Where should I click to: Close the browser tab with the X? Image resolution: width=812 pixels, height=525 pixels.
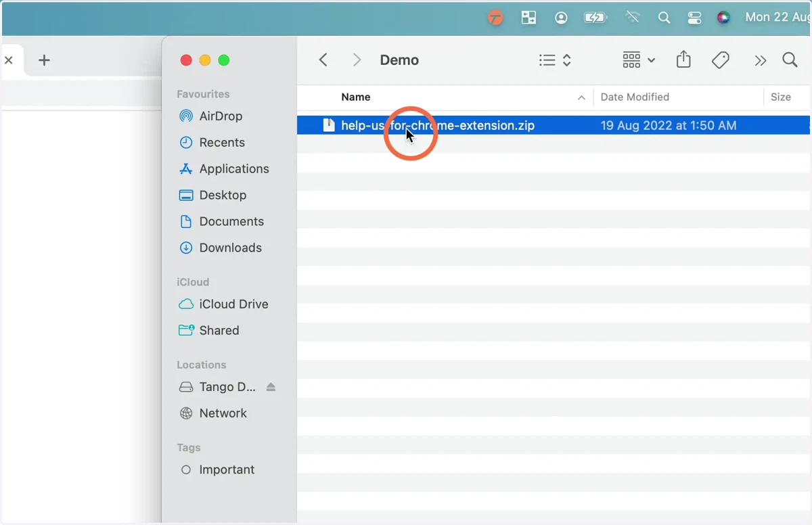(x=9, y=60)
